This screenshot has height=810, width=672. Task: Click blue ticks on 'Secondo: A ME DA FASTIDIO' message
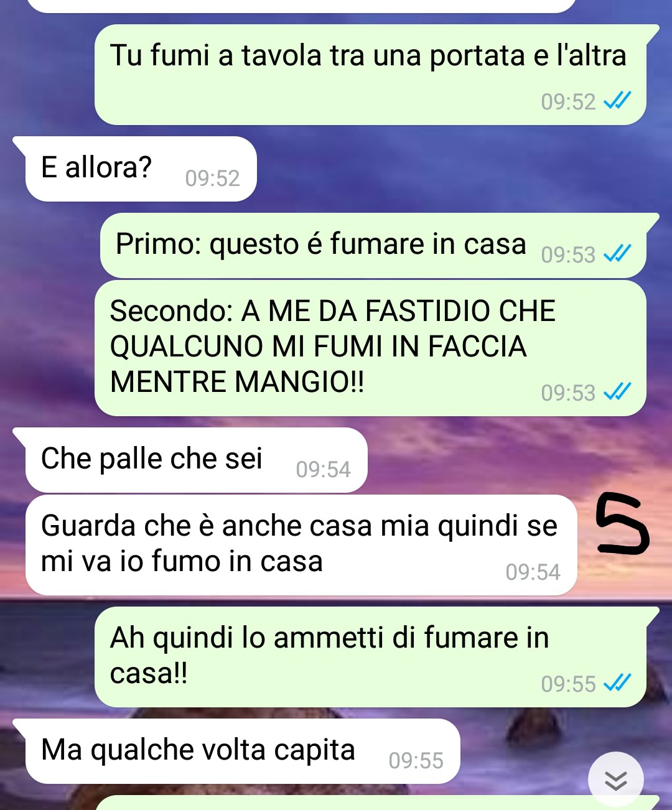[618, 392]
